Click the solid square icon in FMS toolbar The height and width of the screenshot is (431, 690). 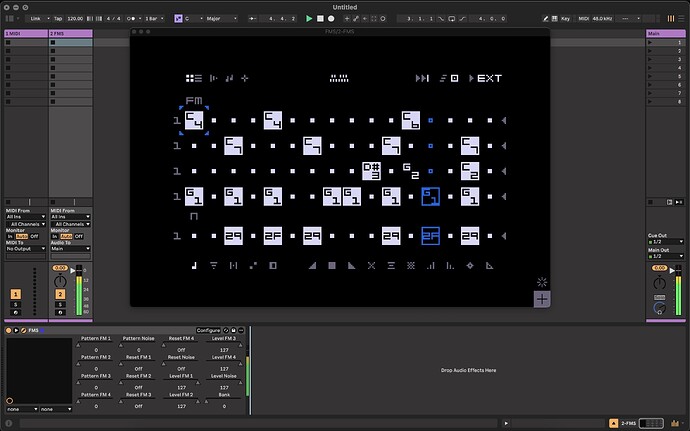pos(332,265)
